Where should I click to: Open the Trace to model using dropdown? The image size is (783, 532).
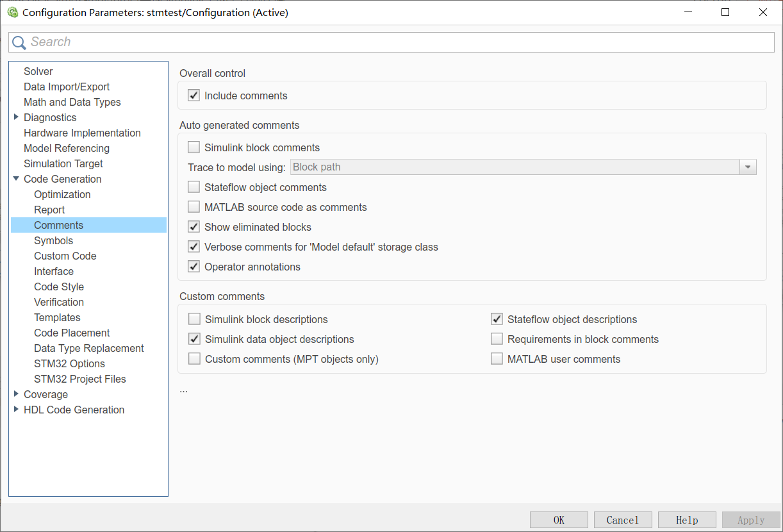(748, 167)
